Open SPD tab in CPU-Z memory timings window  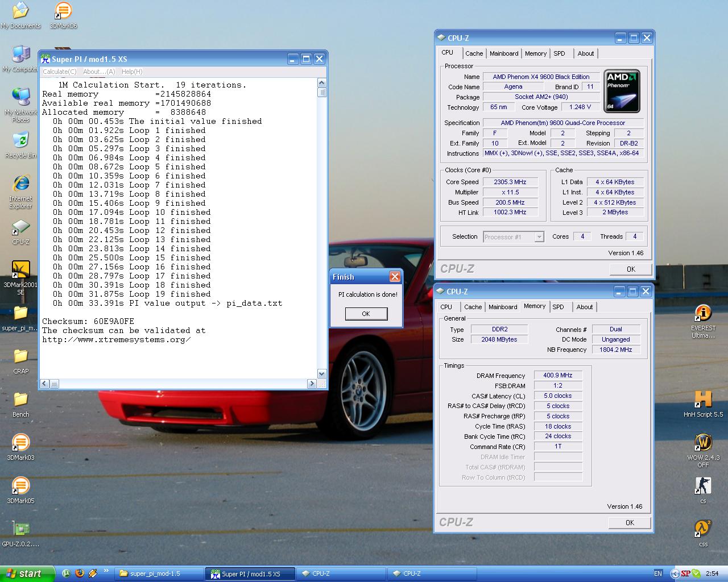coord(558,307)
